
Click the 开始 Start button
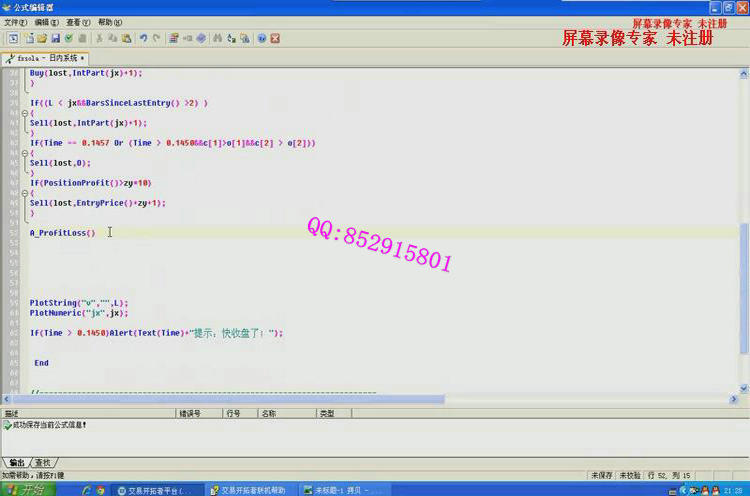pos(27,490)
